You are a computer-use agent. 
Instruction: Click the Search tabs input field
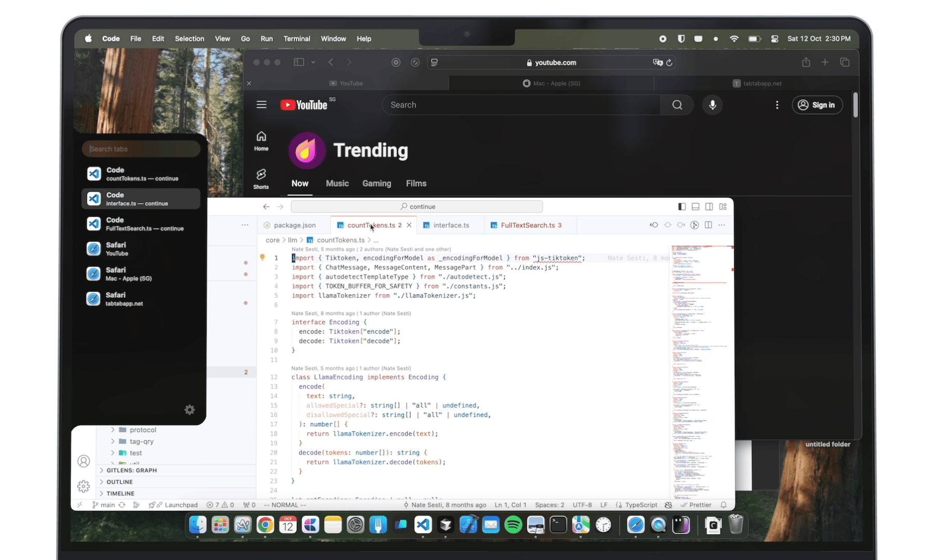click(x=141, y=149)
